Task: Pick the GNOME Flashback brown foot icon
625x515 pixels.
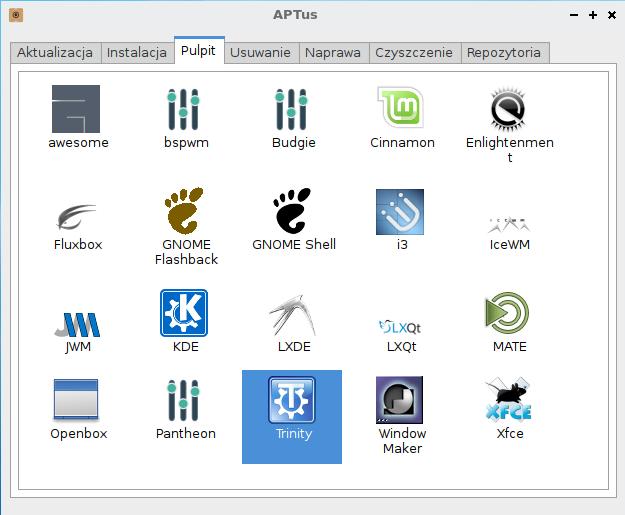Action: [184, 210]
